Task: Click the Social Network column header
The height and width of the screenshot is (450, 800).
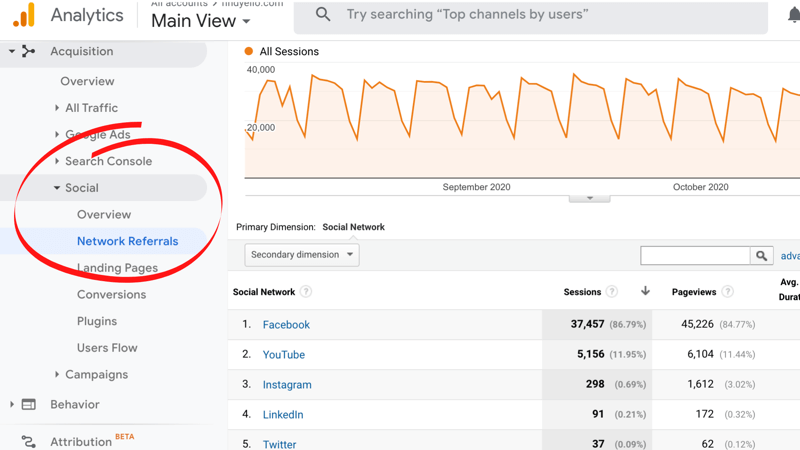Action: pos(264,292)
